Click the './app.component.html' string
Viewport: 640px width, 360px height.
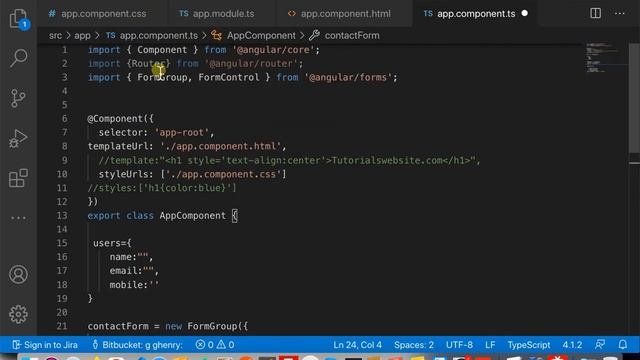(221, 146)
